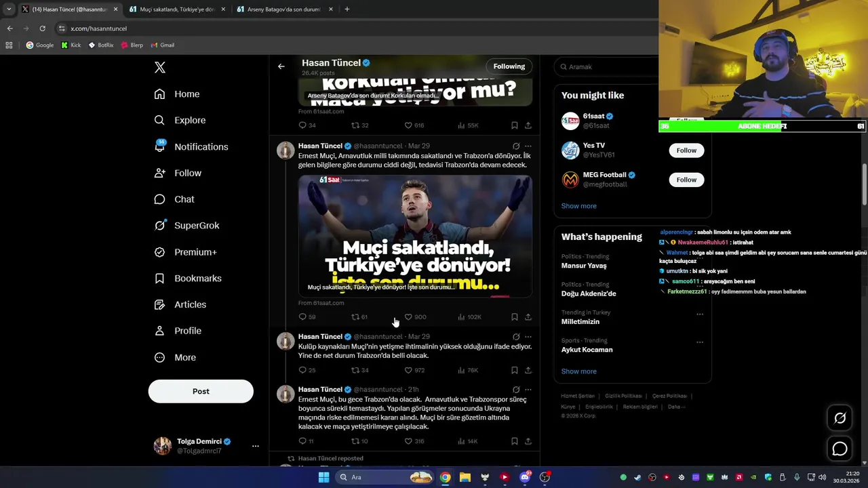Bookmark the 21h Ernest Muçi post
Screen dimensions: 868x488
tap(515, 441)
